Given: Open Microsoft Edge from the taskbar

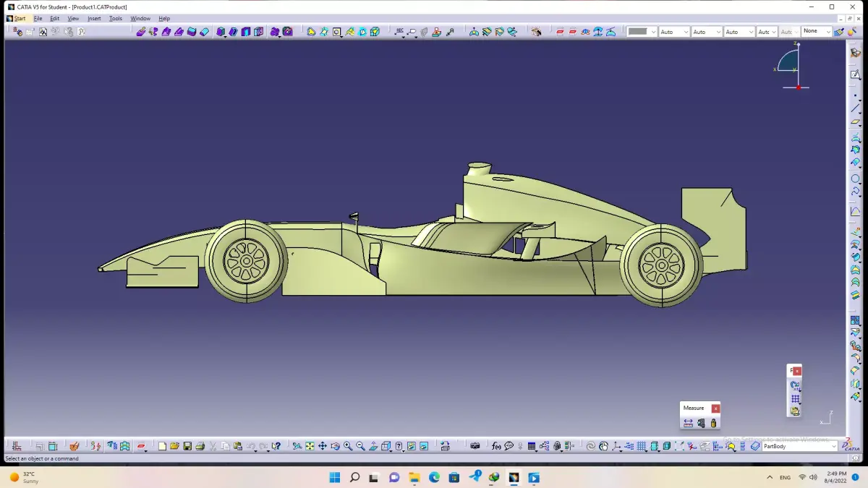Looking at the screenshot, I should [434, 477].
